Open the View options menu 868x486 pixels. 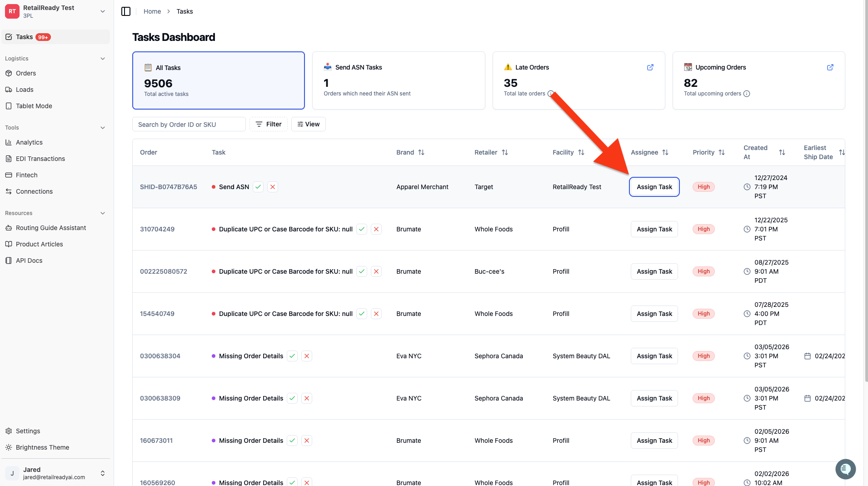click(309, 124)
